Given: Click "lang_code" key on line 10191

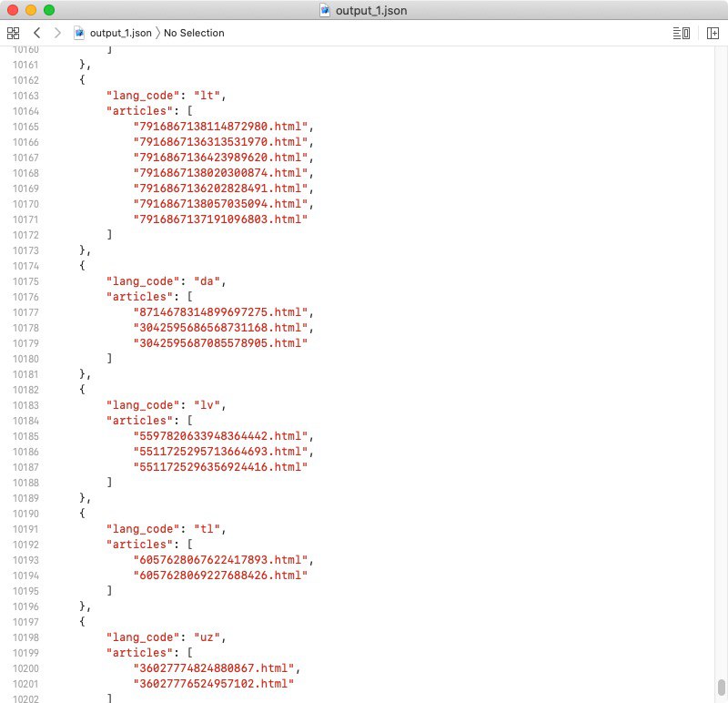Looking at the screenshot, I should (x=143, y=529).
